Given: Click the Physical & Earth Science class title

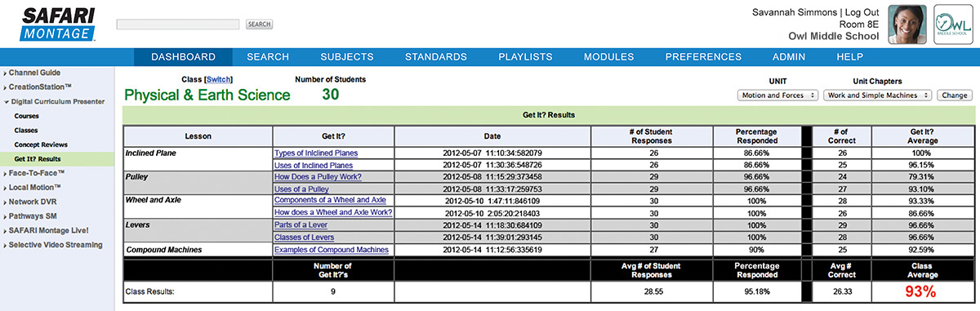Looking at the screenshot, I should [207, 95].
